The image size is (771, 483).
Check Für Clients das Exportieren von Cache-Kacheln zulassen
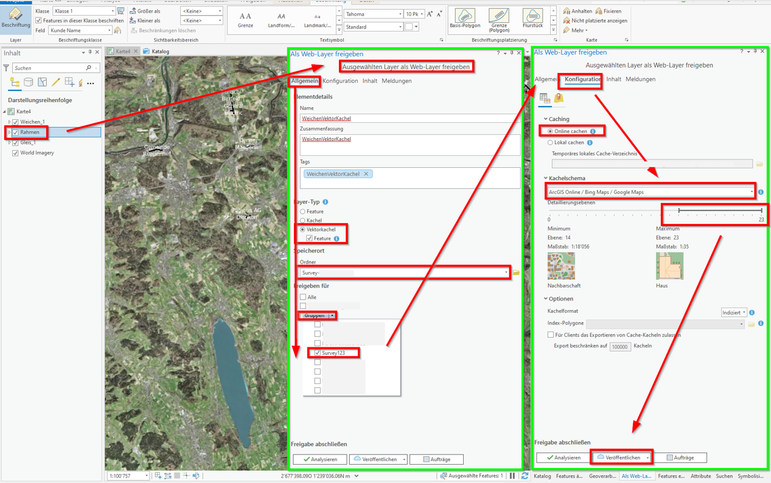(551, 334)
